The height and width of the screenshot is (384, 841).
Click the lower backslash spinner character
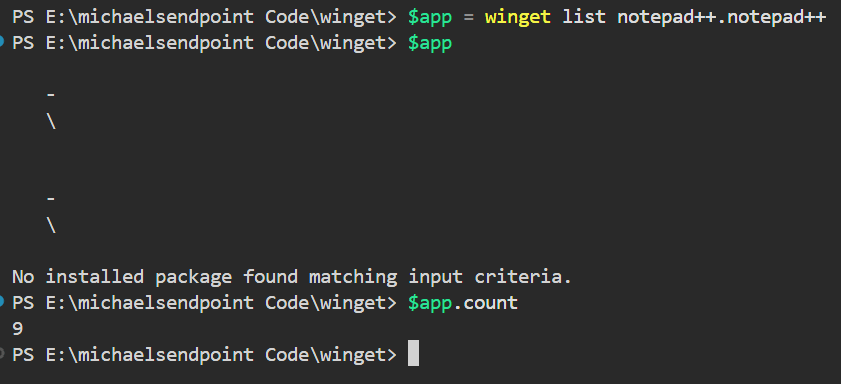pos(51,225)
